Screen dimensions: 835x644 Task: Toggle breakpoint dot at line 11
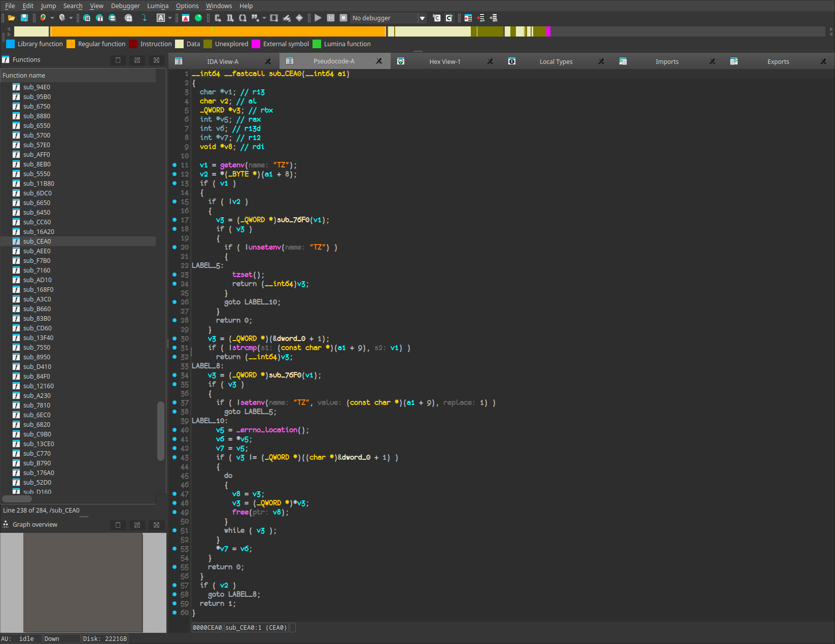pos(175,165)
